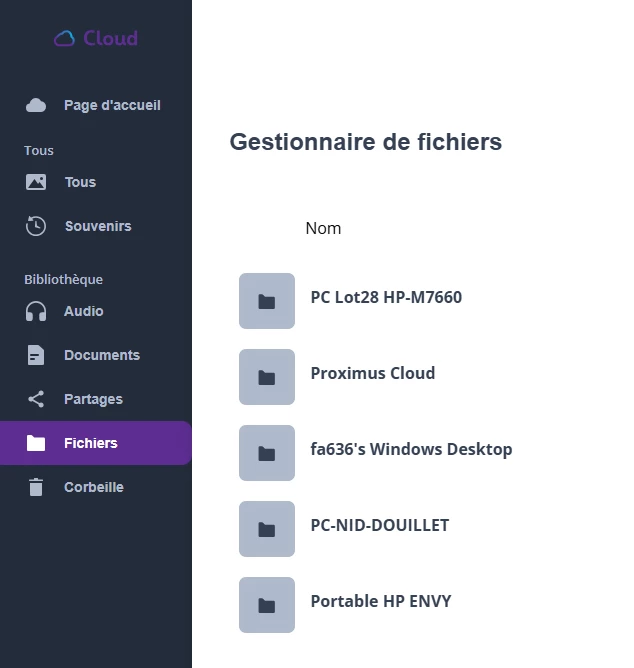Image resolution: width=634 pixels, height=668 pixels.
Task: Click the Souvenirs history clock icon
Action: 36,226
